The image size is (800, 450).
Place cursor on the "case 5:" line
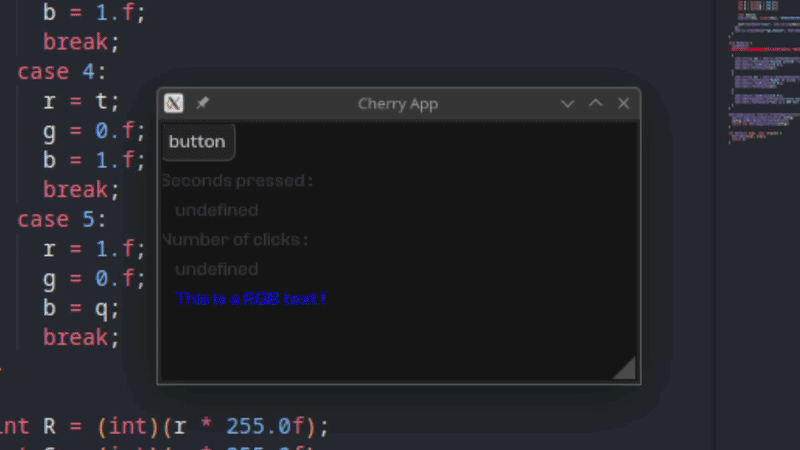pos(62,219)
